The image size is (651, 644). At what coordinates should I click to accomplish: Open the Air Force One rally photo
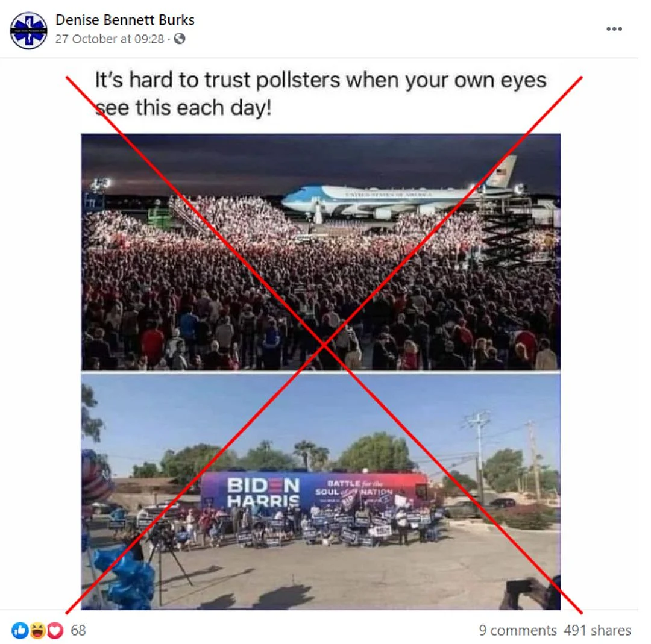(x=321, y=252)
